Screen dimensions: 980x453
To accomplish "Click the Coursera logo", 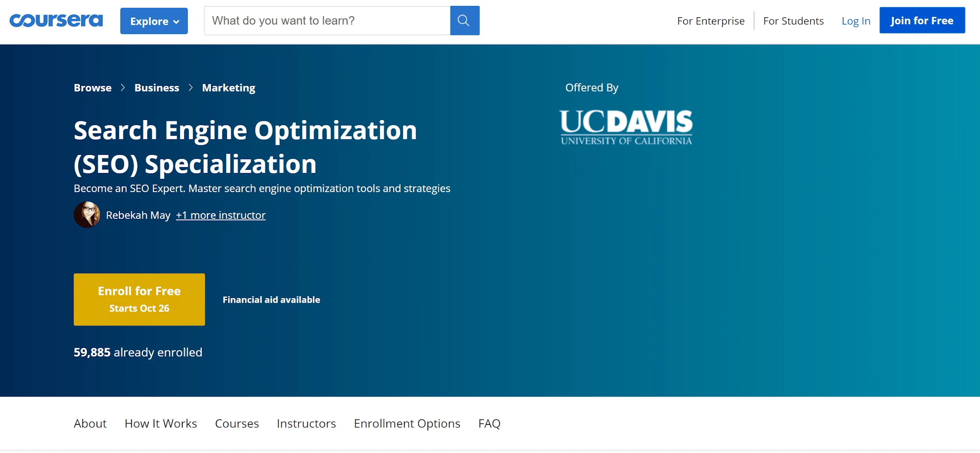I will pyautogui.click(x=56, y=20).
